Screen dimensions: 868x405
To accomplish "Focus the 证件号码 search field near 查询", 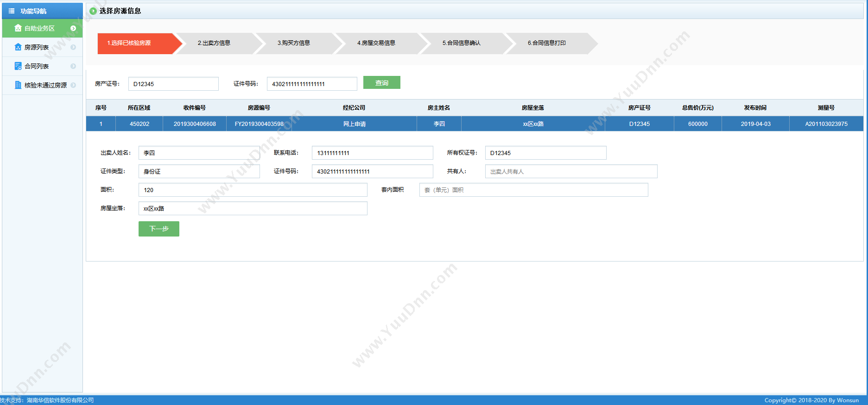I will point(312,84).
